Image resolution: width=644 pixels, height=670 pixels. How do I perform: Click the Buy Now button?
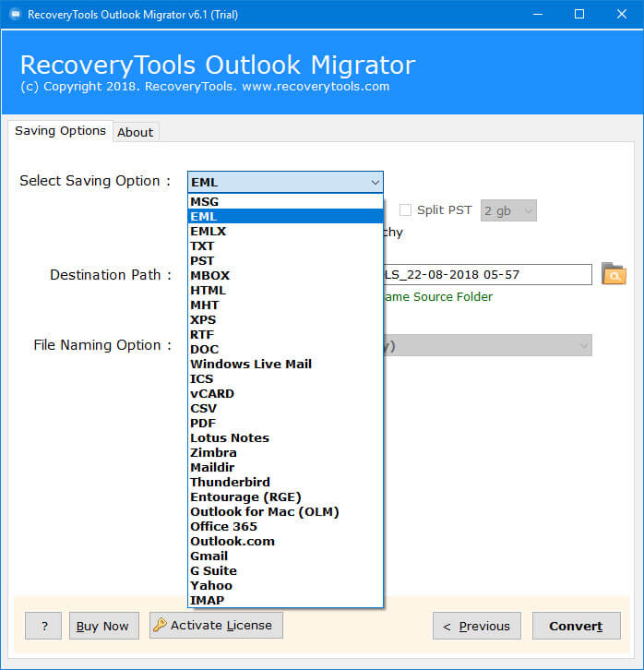(104, 626)
